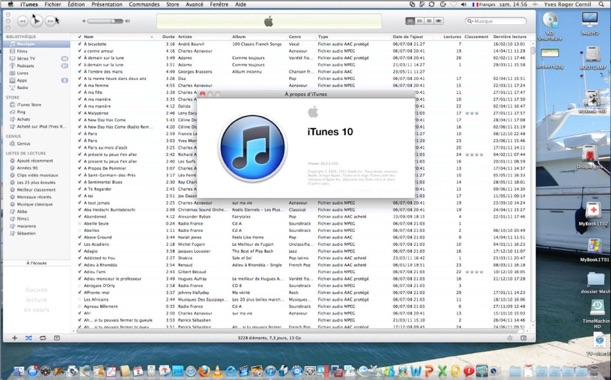The image size is (611, 380).
Task: Skip back with the previous track button
Action: (23, 21)
